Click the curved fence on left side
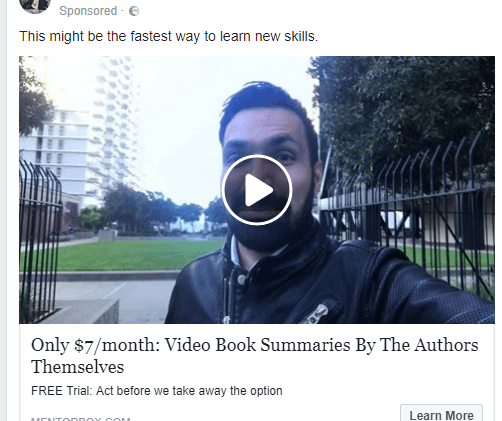This screenshot has height=421, width=502. 40,233
